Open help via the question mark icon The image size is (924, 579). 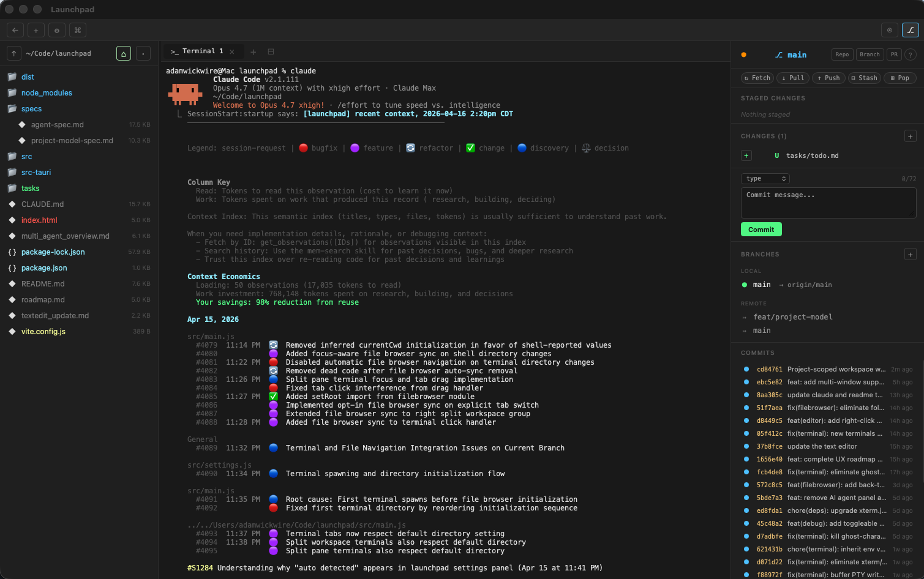tap(910, 54)
